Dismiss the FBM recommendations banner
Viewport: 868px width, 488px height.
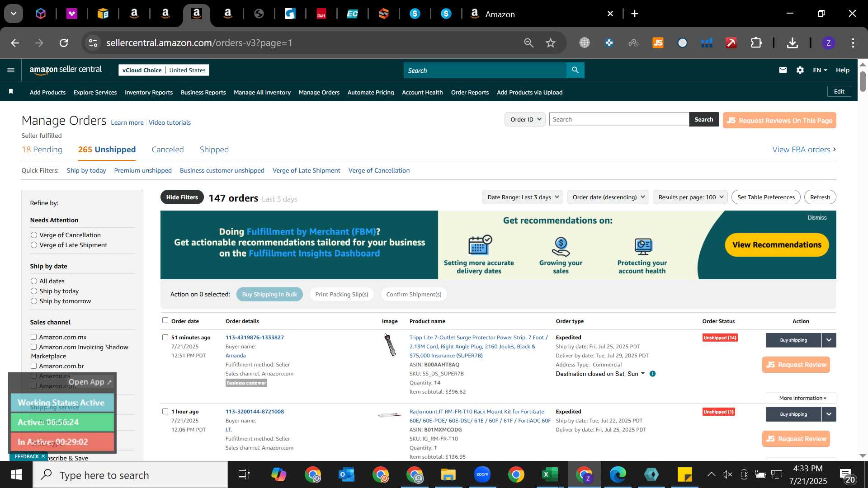coord(817,218)
